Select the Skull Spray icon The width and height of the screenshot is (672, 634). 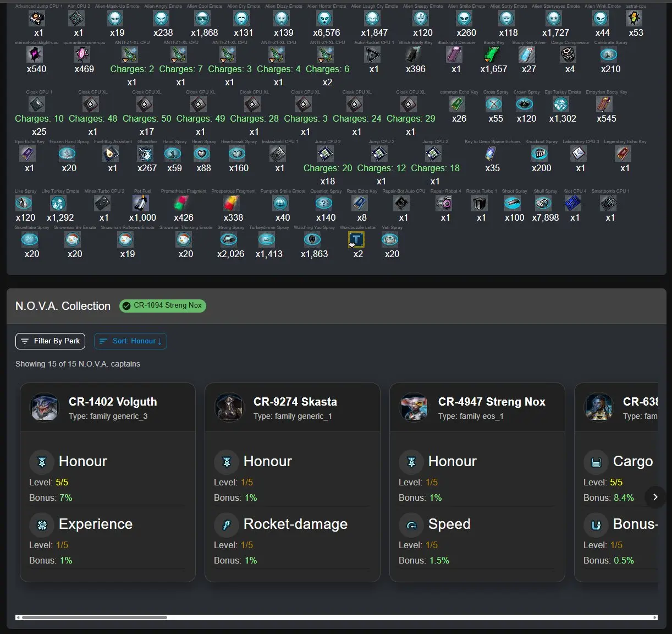pos(543,203)
